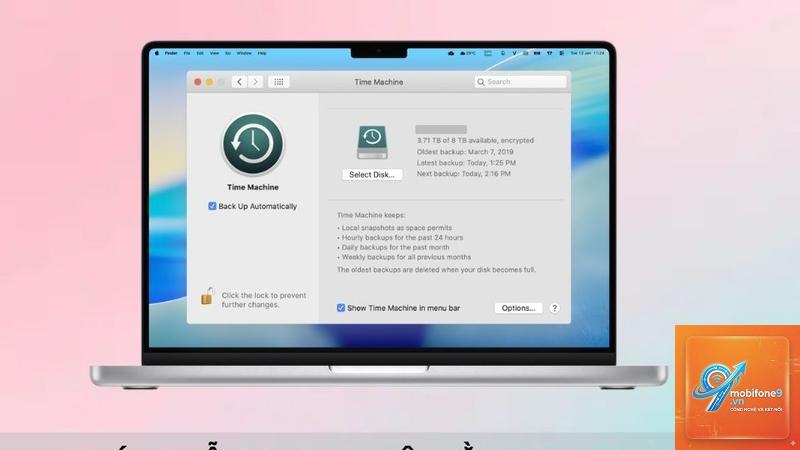Open the Help menu
Viewport: 800px width, 450px height.
tap(262, 53)
